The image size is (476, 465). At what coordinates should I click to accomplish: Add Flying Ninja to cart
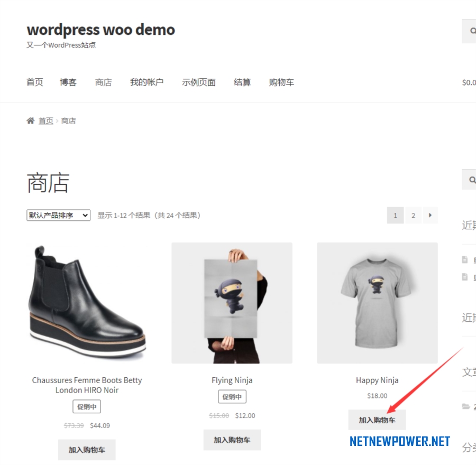232,440
